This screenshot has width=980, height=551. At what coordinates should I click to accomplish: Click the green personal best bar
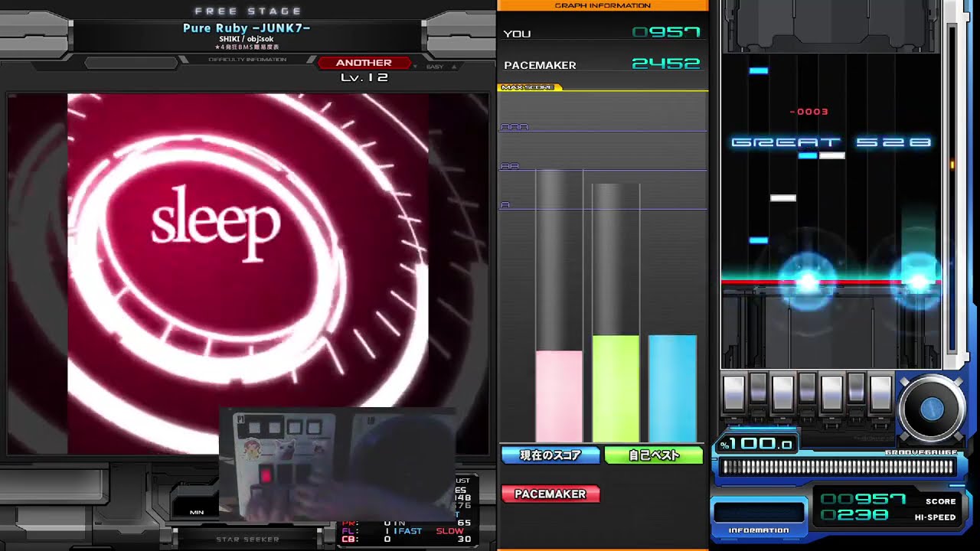[616, 388]
